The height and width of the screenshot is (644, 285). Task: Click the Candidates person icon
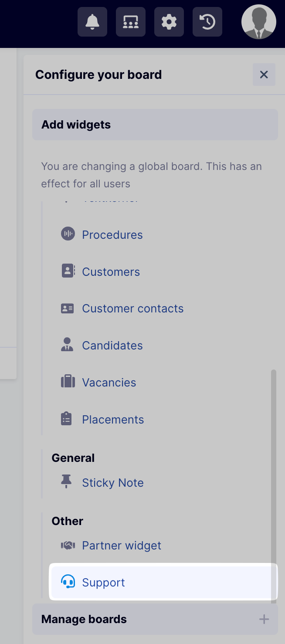coord(67,345)
